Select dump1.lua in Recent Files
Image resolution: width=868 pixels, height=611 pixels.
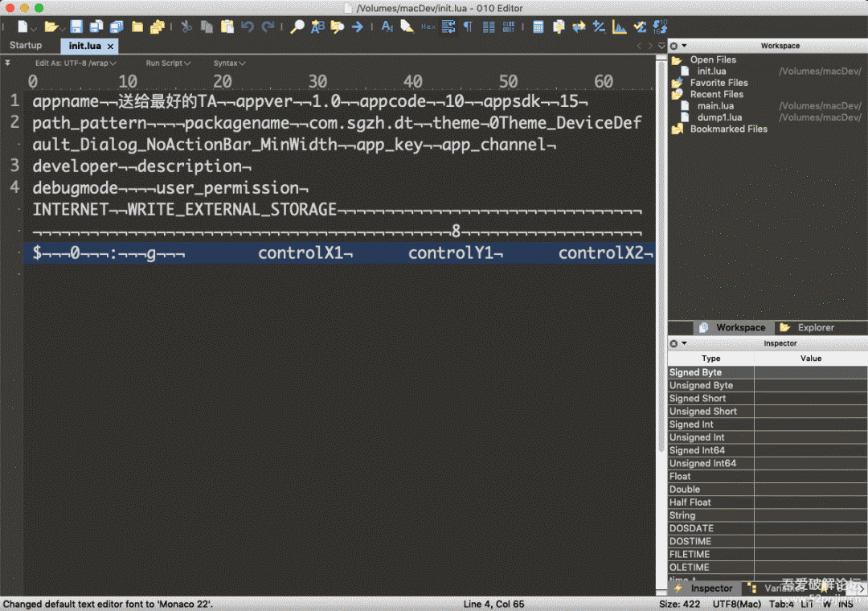[x=719, y=117]
